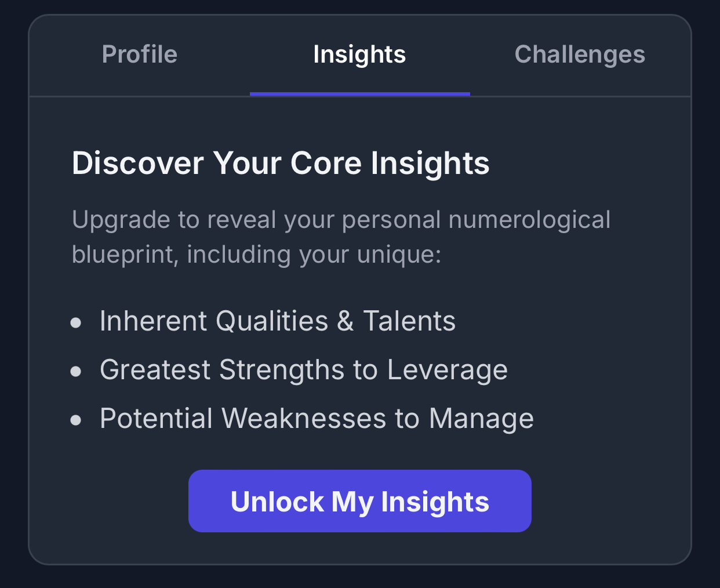Return to Profile from current view

[x=139, y=54]
